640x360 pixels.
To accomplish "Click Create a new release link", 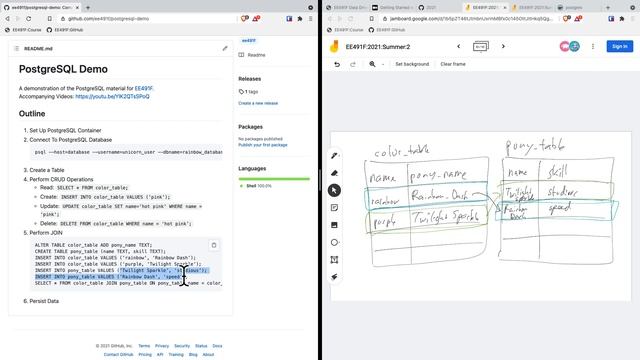I will tap(258, 103).
